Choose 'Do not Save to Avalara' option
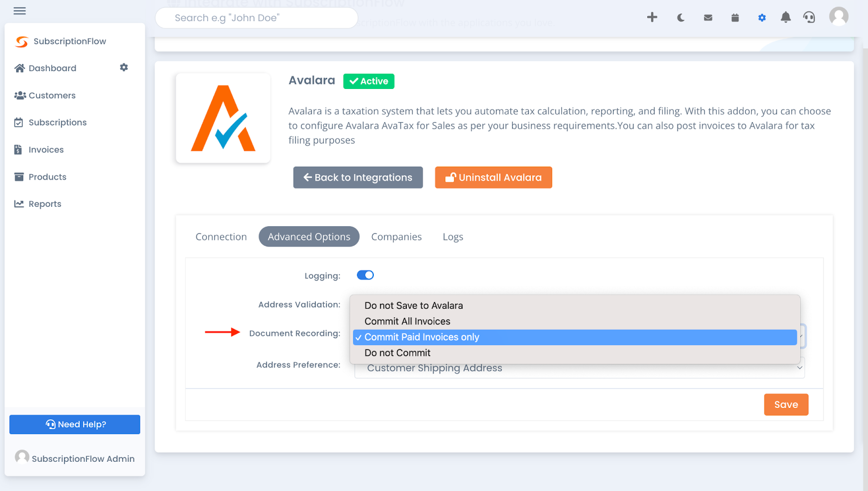Screen dimensions: 868x491 [575, 305]
